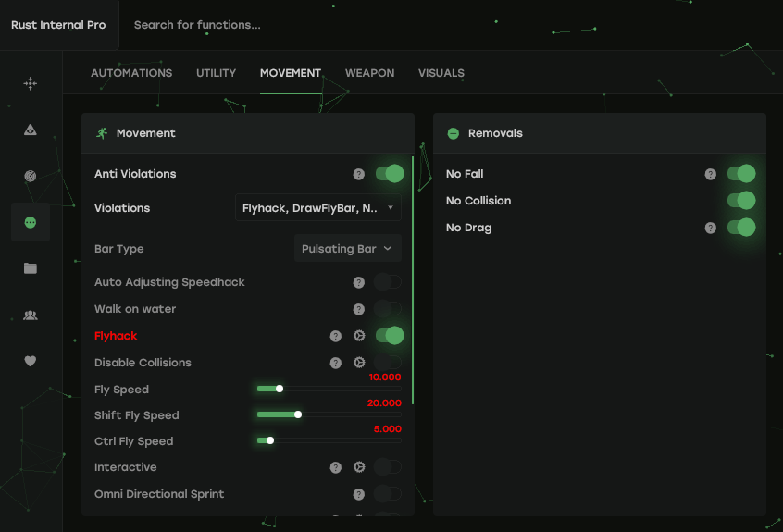Click the 5.000 Ctrl Fly Speed value
The height and width of the screenshot is (532, 783).
click(x=388, y=429)
